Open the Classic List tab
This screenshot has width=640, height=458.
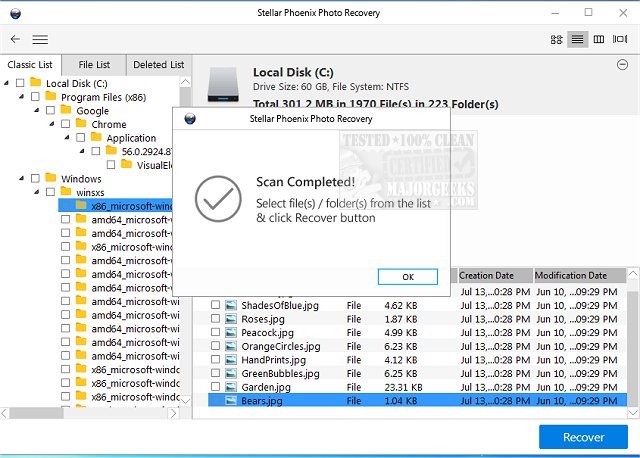[x=30, y=65]
